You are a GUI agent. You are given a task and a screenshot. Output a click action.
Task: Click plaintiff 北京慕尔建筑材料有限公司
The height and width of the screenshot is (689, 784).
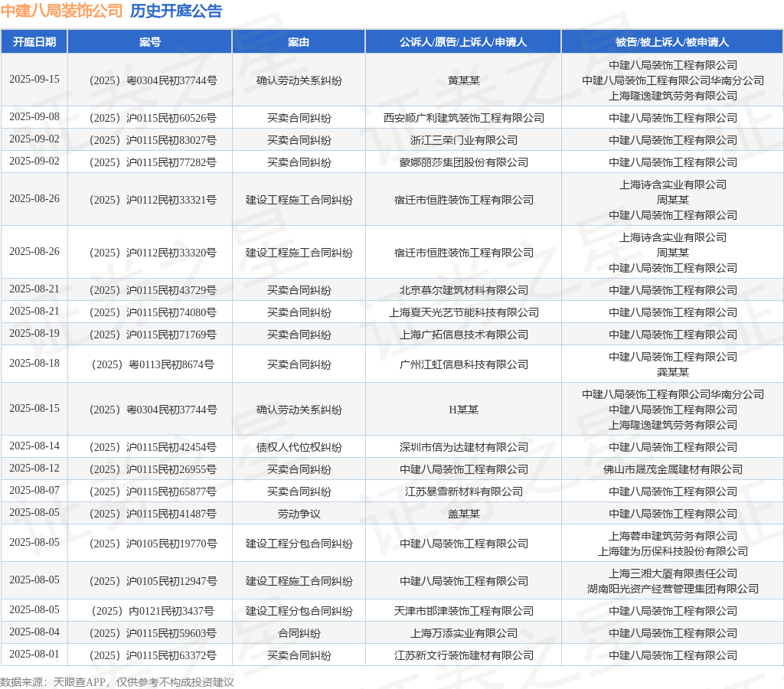click(463, 290)
